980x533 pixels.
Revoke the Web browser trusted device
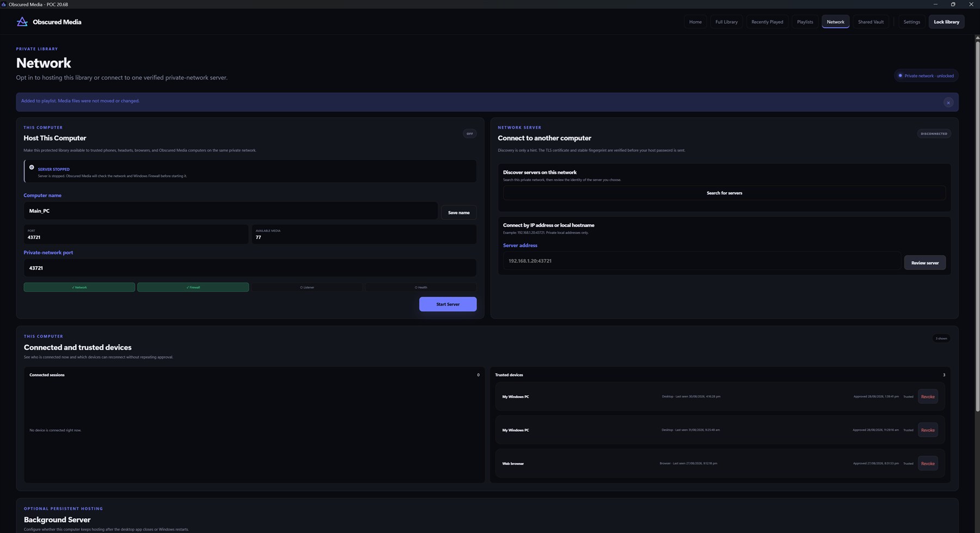coord(928,463)
